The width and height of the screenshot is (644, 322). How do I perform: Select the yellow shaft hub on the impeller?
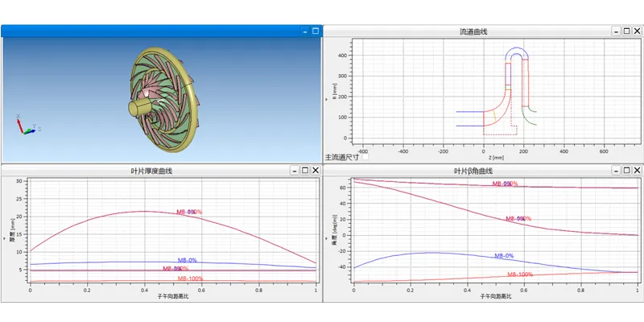coord(139,109)
